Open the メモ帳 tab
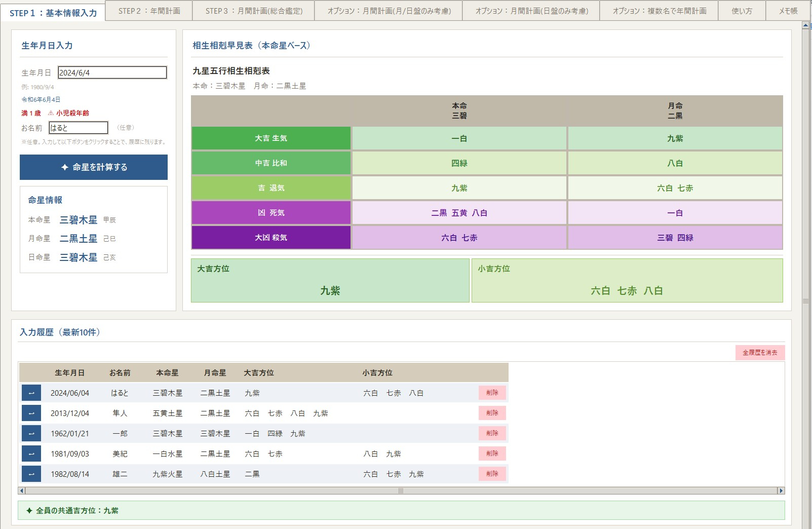 [x=788, y=11]
